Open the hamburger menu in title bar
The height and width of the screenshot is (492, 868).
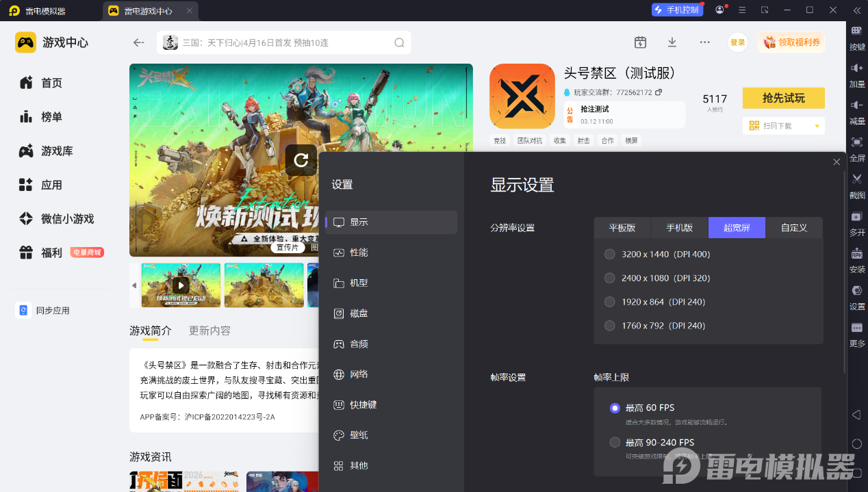click(742, 10)
